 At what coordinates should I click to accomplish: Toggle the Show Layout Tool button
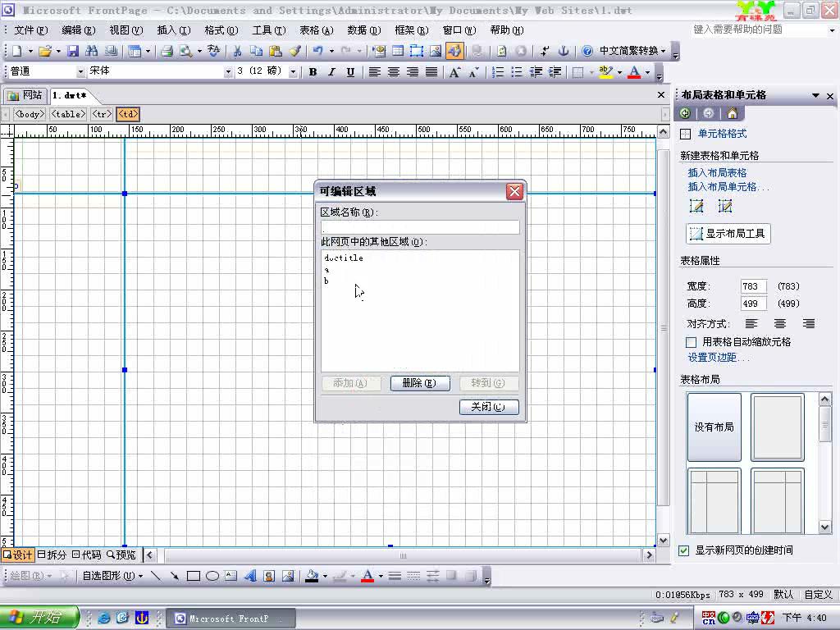click(728, 234)
